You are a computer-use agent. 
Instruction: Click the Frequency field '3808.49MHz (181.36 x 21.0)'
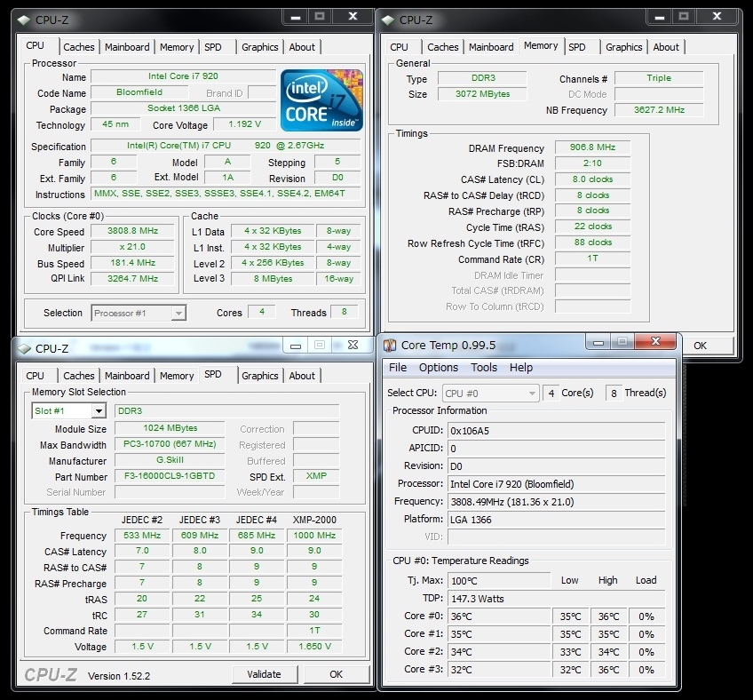[x=556, y=502]
